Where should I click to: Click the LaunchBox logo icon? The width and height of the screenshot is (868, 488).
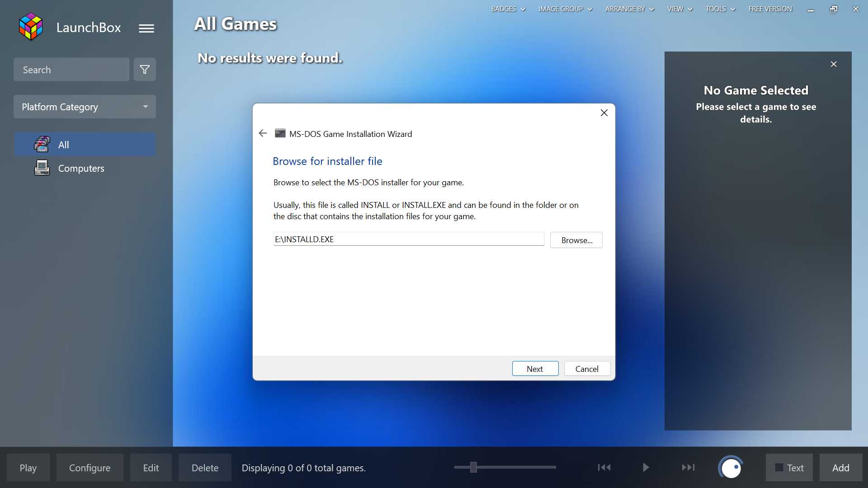30,26
